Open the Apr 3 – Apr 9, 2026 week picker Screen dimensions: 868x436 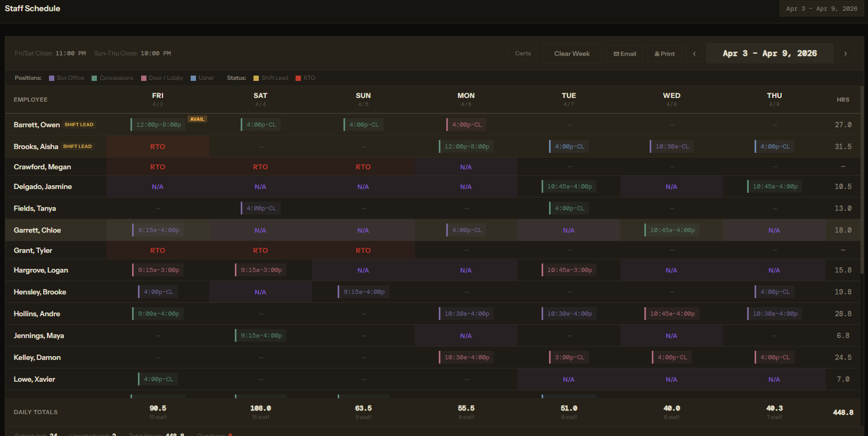point(770,53)
